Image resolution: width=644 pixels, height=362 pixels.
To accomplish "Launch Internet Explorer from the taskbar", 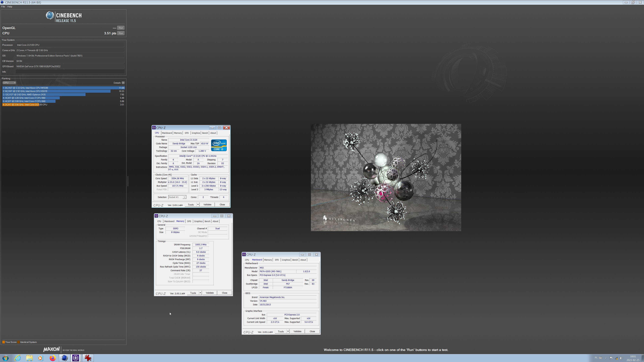I will [17, 358].
